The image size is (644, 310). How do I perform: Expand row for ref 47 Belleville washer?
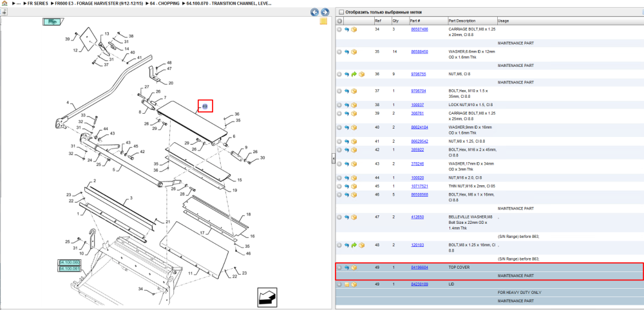339,217
